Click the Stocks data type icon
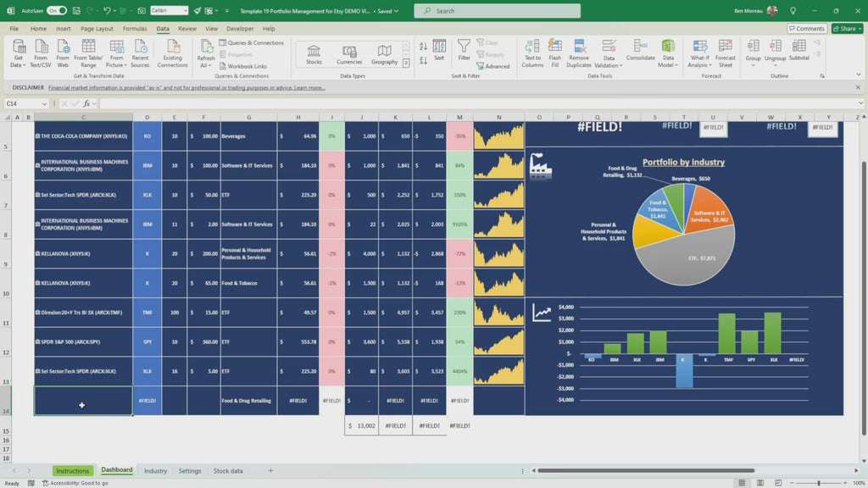This screenshot has width=868, height=488. click(x=314, y=53)
